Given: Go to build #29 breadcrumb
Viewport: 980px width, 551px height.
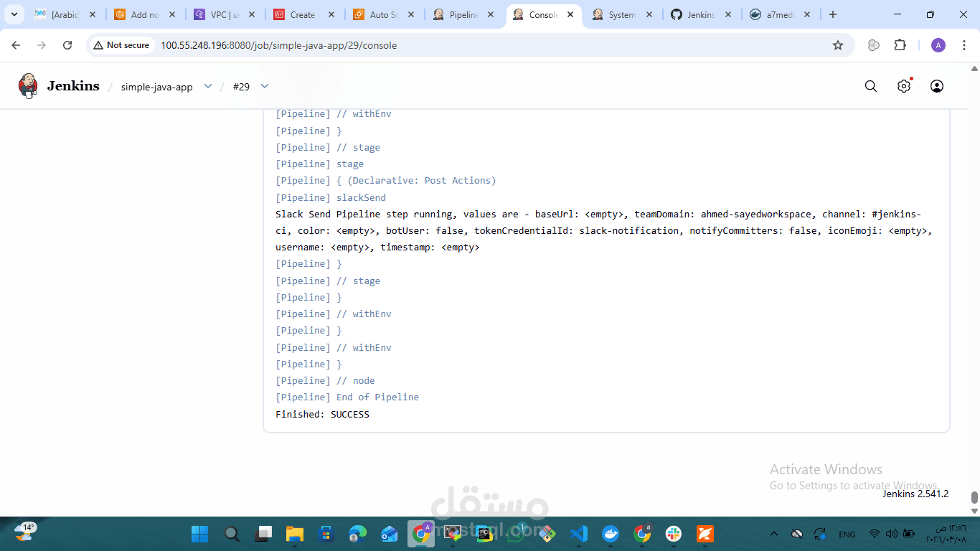Looking at the screenshot, I should tap(241, 87).
